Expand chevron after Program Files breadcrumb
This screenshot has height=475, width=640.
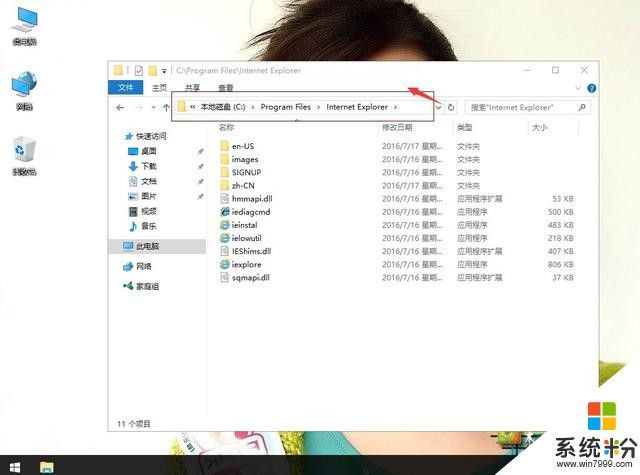coord(318,107)
